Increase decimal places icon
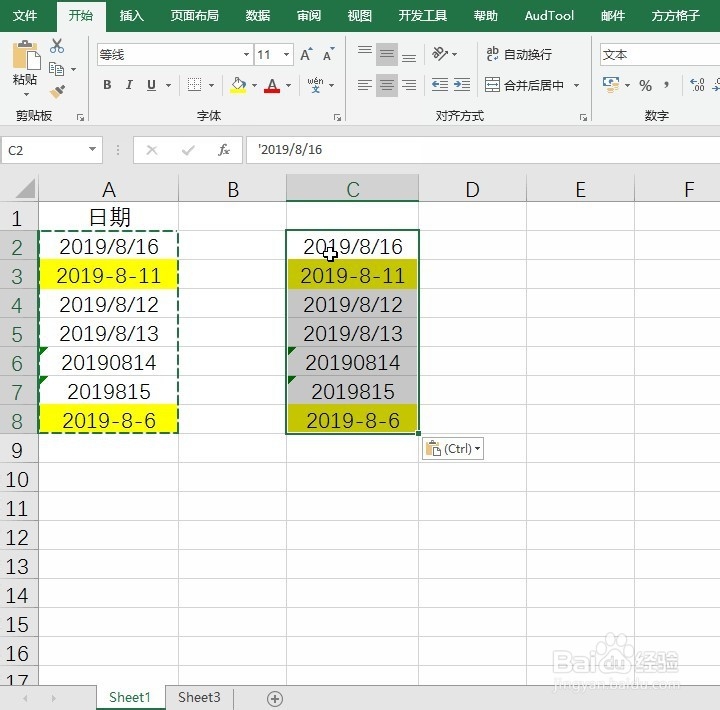Image resolution: width=720 pixels, height=710 pixels. pyautogui.click(x=697, y=85)
